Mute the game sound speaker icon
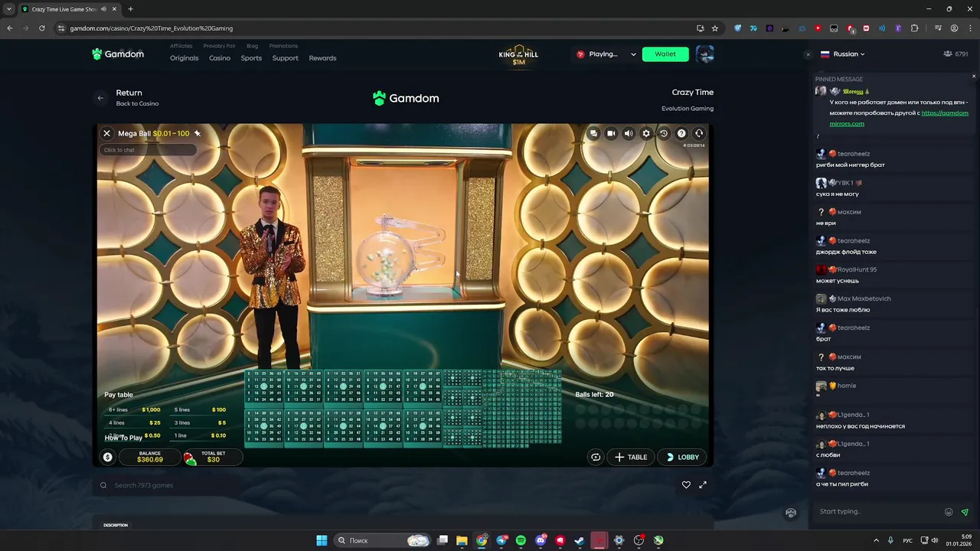Viewport: 980px width, 551px height. pyautogui.click(x=629, y=133)
